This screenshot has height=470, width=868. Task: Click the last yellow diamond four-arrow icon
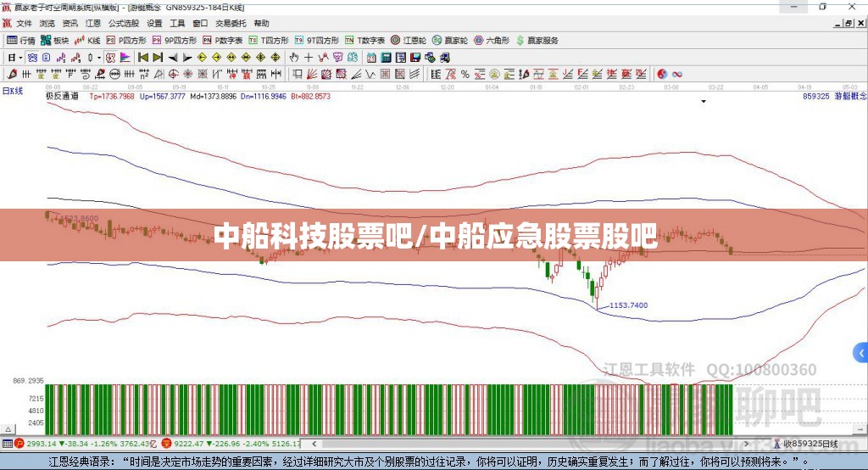(275, 58)
